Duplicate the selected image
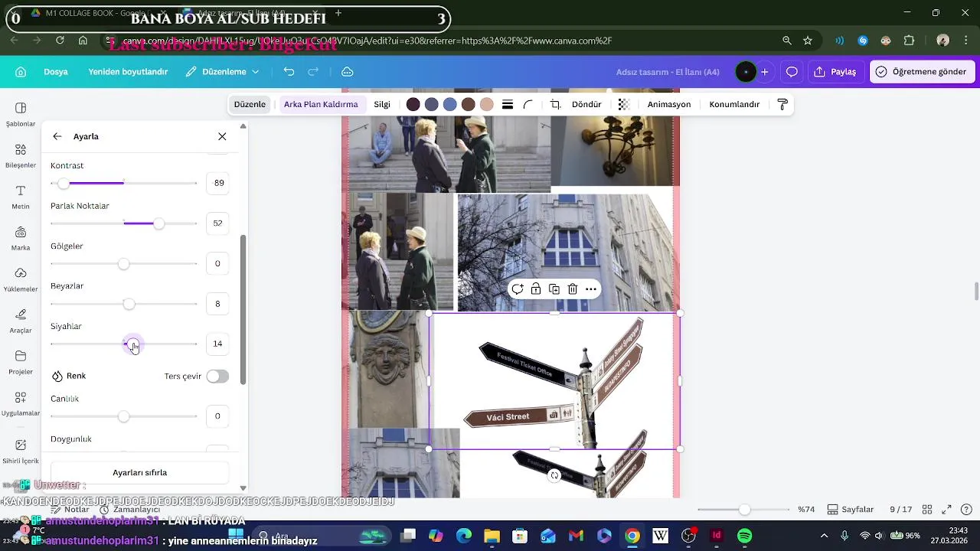Viewport: 980px width, 551px height. (554, 289)
